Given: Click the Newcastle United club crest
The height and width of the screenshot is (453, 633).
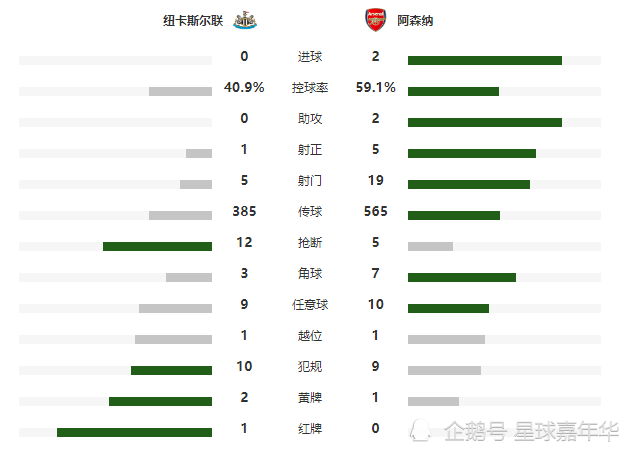Looking at the screenshot, I should point(245,20).
